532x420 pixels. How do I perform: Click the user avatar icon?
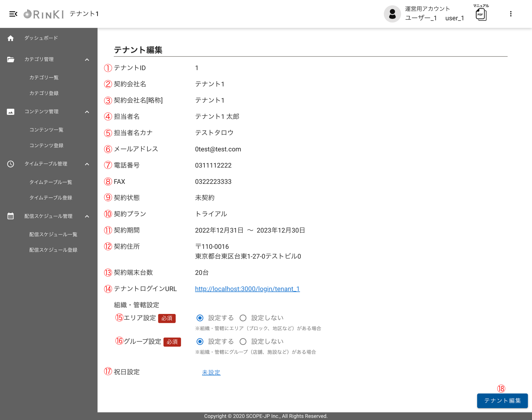point(392,14)
